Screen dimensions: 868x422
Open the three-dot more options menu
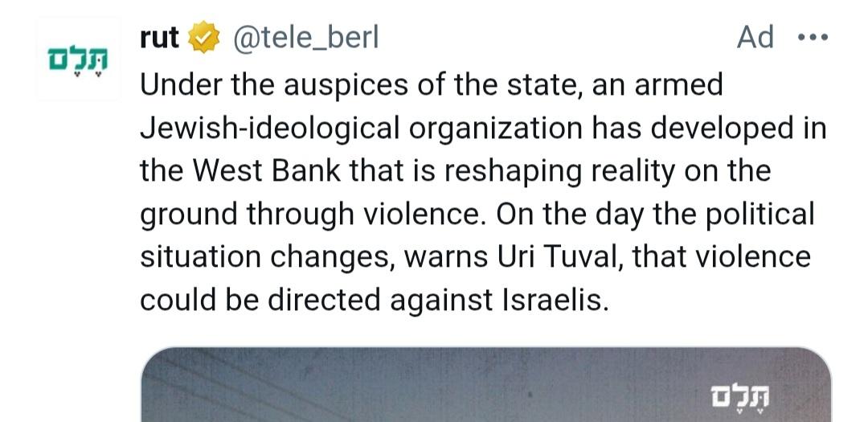pyautogui.click(x=813, y=38)
